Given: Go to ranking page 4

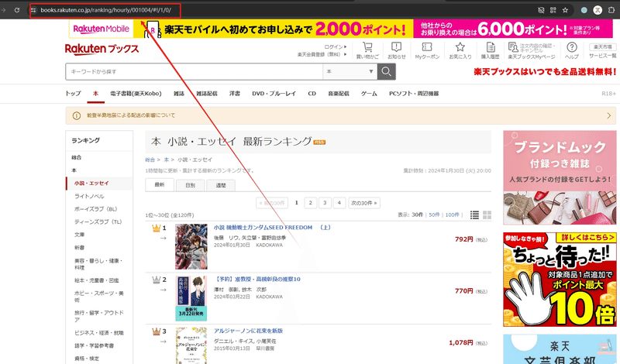Looking at the screenshot, I should pyautogui.click(x=339, y=203).
